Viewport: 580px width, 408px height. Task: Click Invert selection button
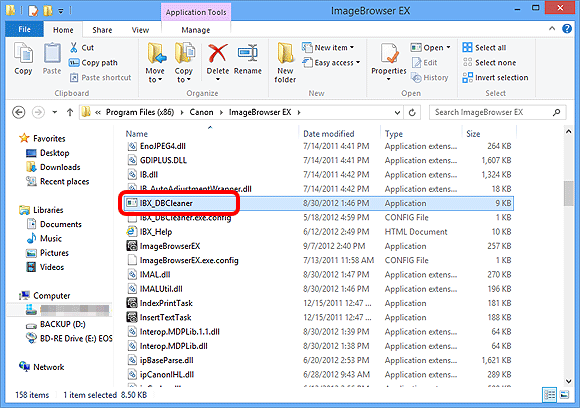pos(495,77)
